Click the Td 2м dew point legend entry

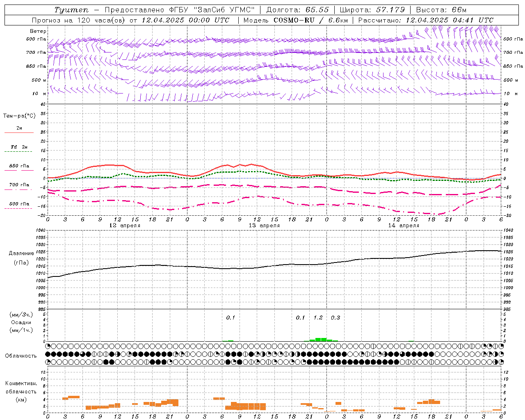(x=19, y=147)
